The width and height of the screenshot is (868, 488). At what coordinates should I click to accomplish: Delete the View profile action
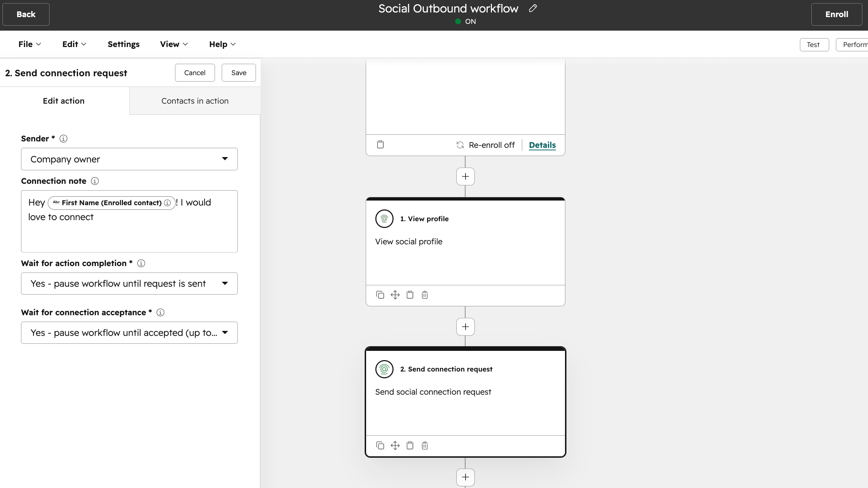[x=425, y=295]
